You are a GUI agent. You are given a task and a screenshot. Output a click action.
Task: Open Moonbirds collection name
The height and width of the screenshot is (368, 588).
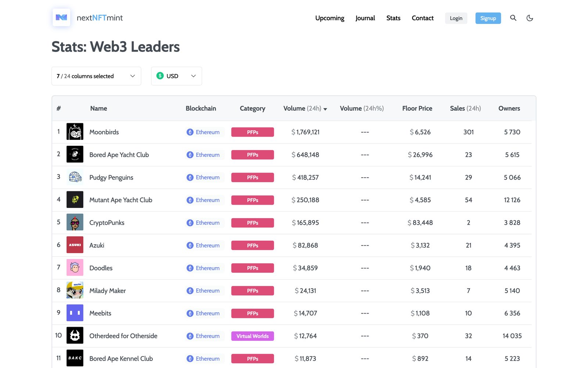[104, 132]
